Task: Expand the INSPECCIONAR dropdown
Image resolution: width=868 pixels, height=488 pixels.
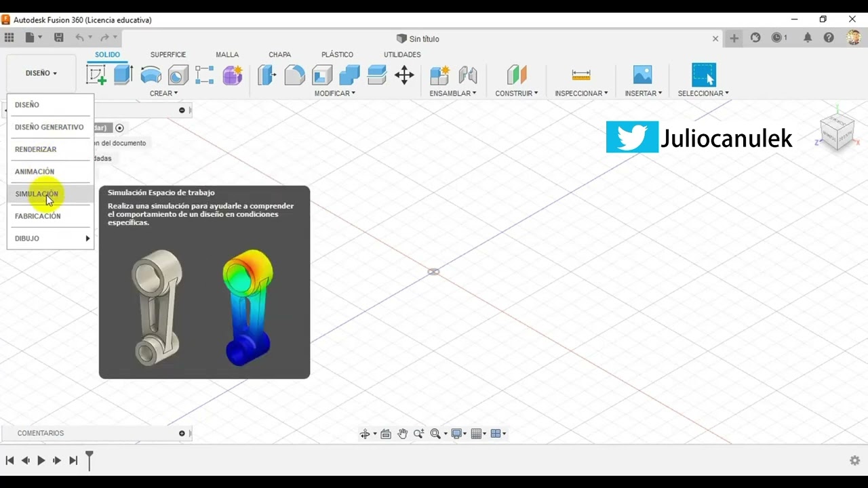Action: pos(581,94)
